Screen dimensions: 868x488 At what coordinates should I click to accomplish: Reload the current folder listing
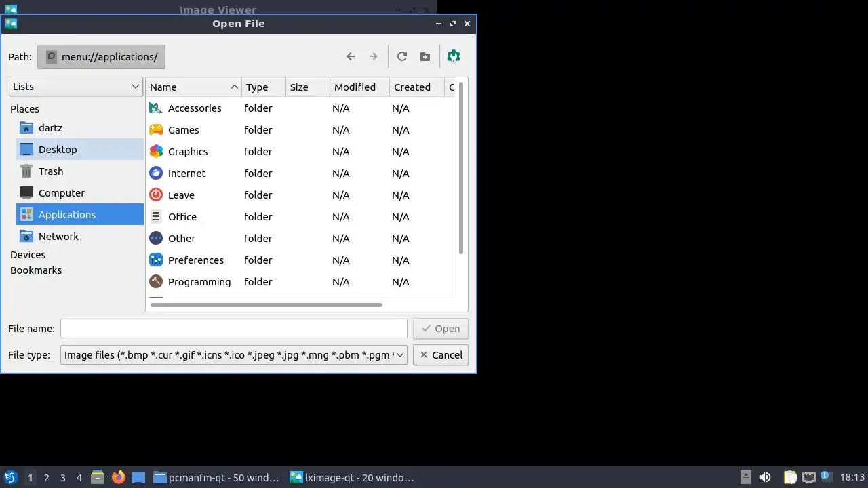(x=402, y=56)
